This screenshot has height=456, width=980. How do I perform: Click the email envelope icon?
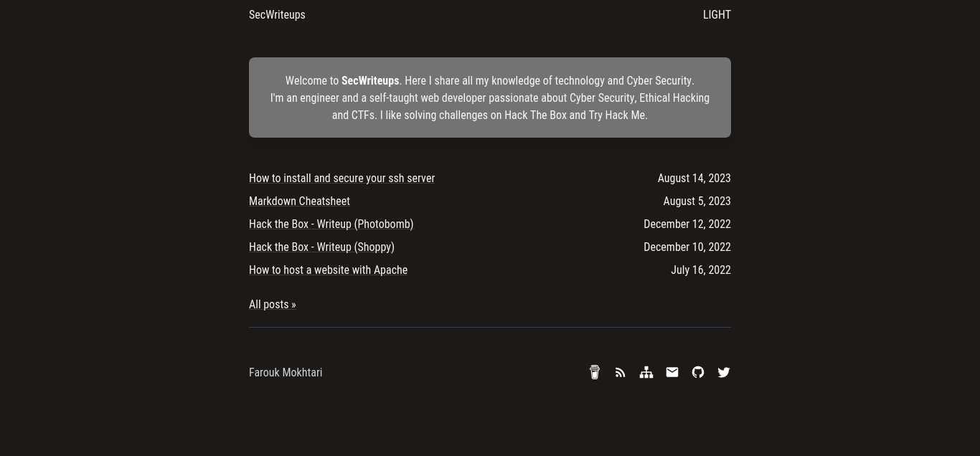[672, 372]
